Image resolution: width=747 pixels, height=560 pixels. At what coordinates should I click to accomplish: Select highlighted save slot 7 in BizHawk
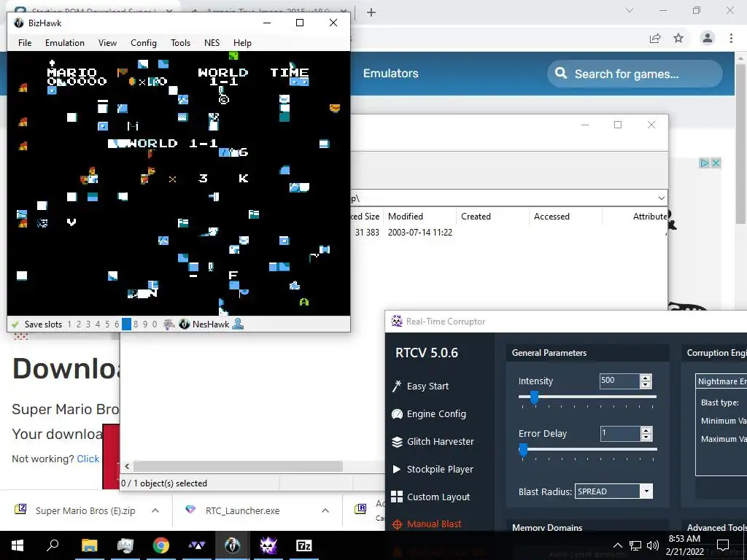(126, 324)
